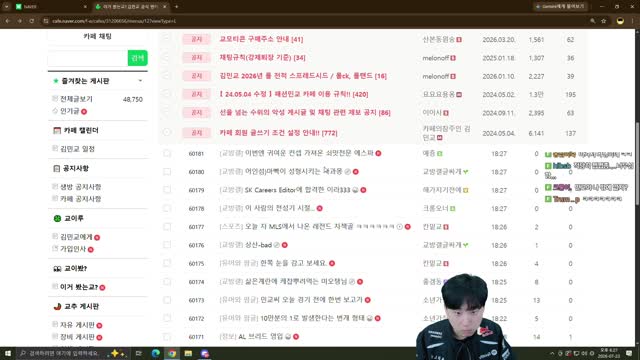640x360 pixels.
Task: Click the sidebar cafe search input field
Action: coord(88,58)
